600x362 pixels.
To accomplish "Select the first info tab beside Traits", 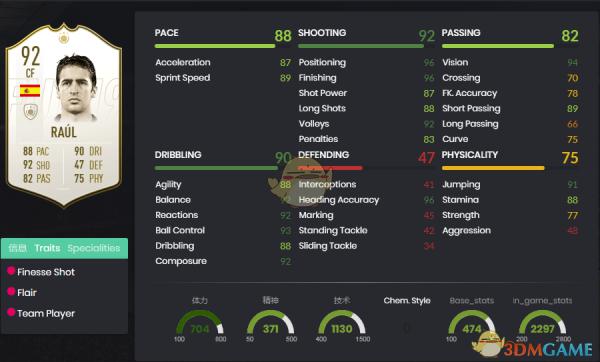I will (18, 248).
